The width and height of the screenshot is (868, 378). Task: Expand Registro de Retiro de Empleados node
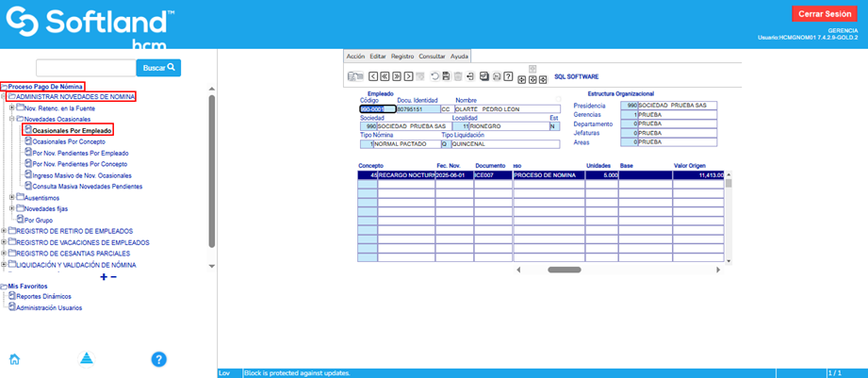(4, 231)
